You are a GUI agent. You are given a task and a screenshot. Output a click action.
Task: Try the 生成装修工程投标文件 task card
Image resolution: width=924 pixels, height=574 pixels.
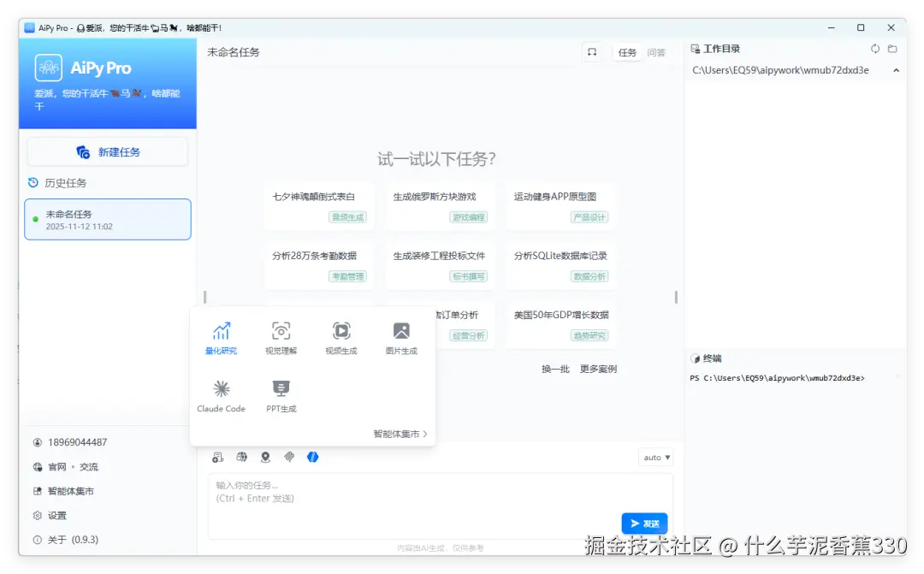[x=440, y=265]
